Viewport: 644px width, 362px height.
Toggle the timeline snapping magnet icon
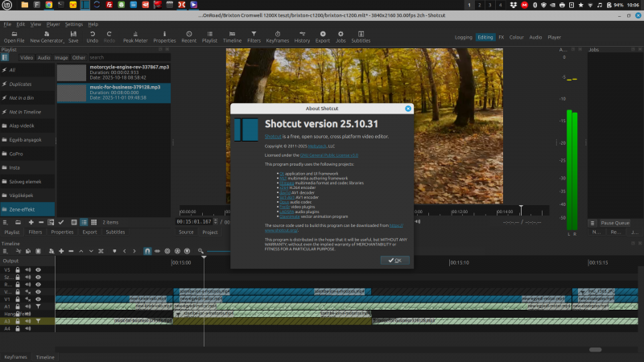(x=147, y=251)
